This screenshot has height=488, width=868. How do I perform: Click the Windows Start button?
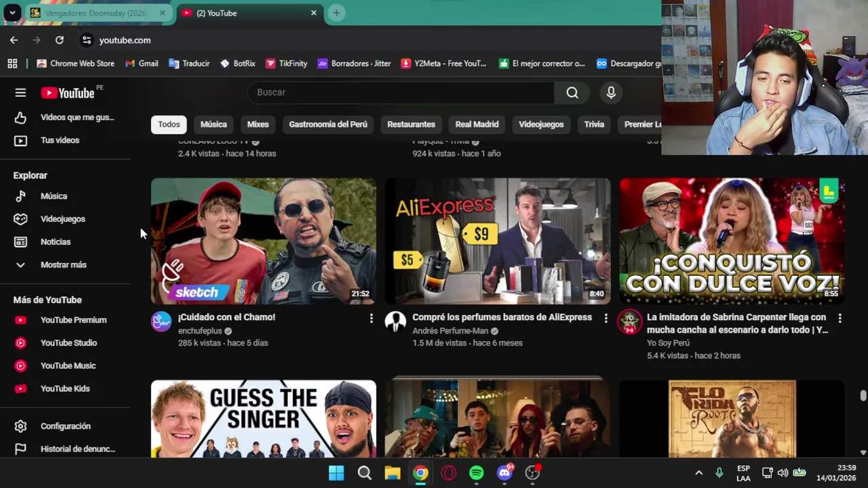(x=336, y=473)
